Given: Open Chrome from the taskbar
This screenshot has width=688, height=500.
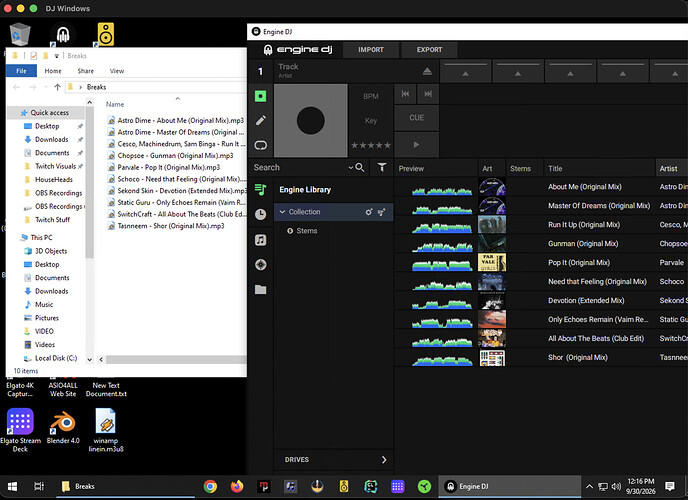Looking at the screenshot, I should tap(210, 486).
